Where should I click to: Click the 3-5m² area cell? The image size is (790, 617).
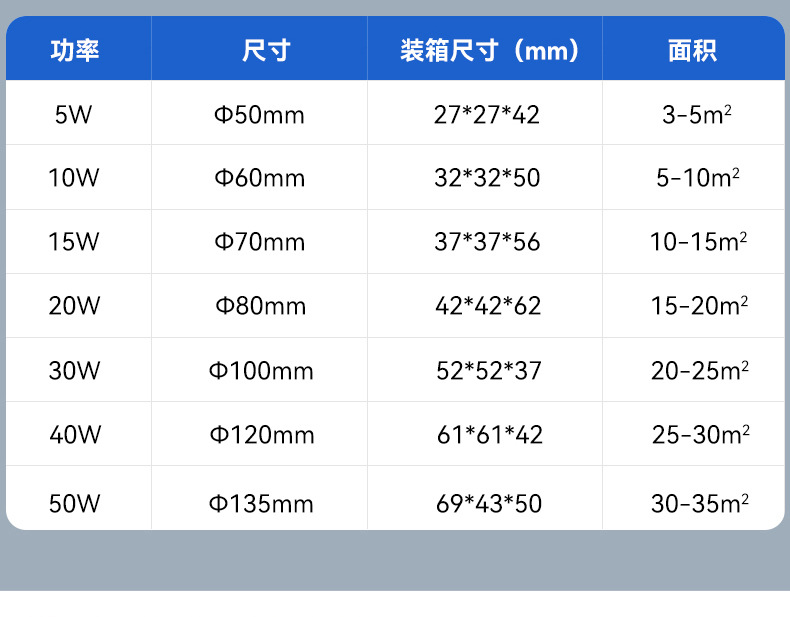pyautogui.click(x=697, y=115)
